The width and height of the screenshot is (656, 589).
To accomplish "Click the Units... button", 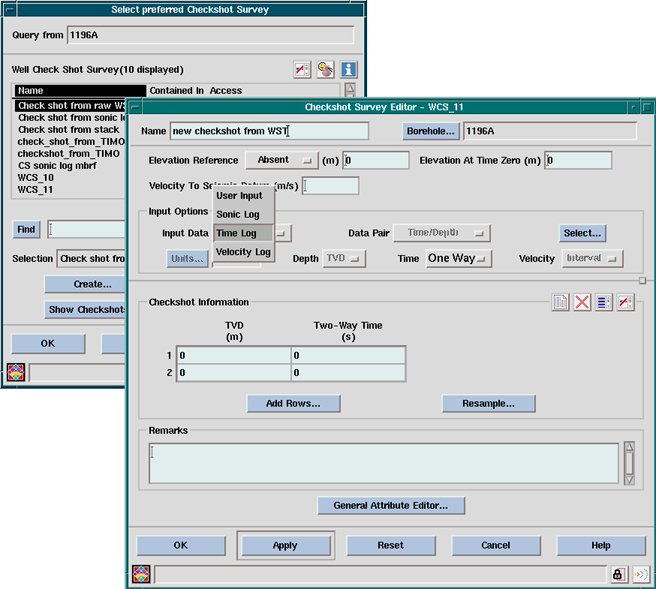I will tap(187, 259).
